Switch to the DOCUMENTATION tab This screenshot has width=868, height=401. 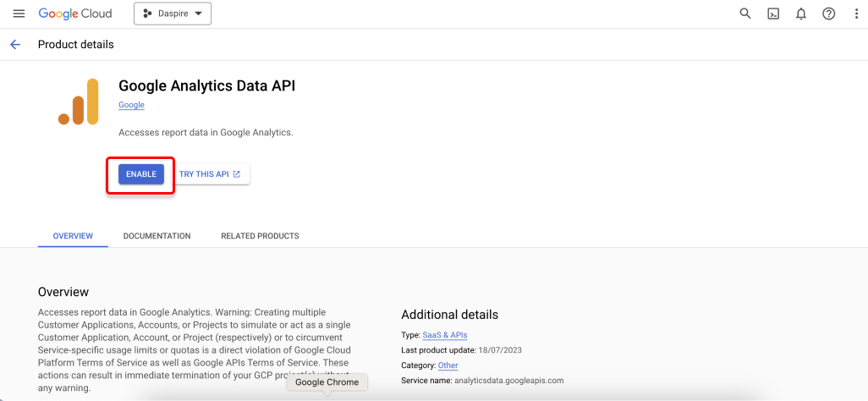click(x=157, y=236)
